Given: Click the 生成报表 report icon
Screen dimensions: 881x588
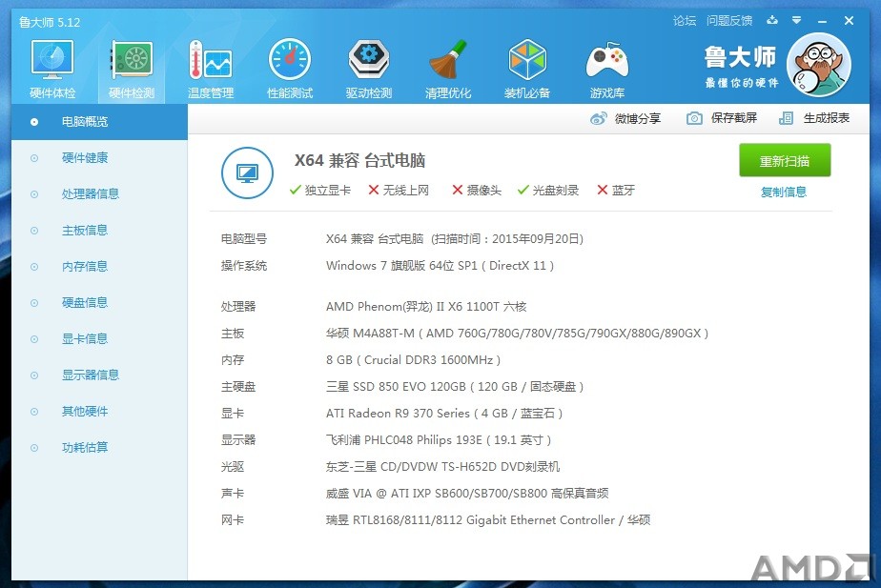Looking at the screenshot, I should (786, 118).
